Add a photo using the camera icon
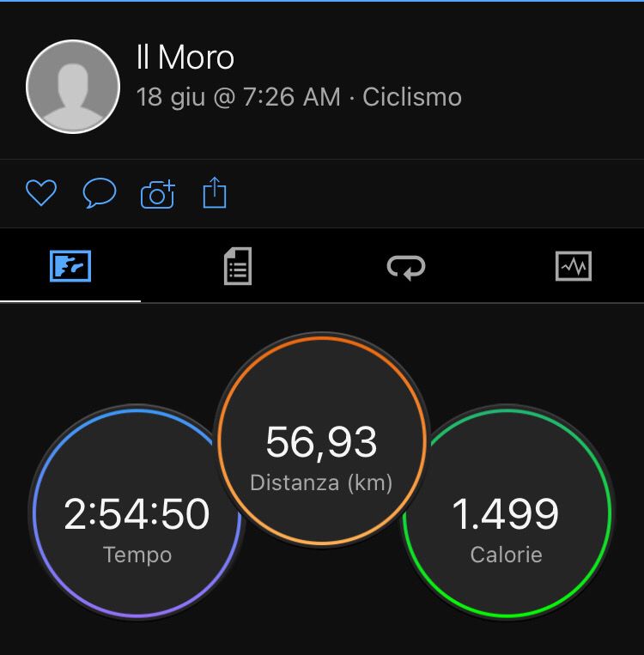The width and height of the screenshot is (644, 655). 157,194
